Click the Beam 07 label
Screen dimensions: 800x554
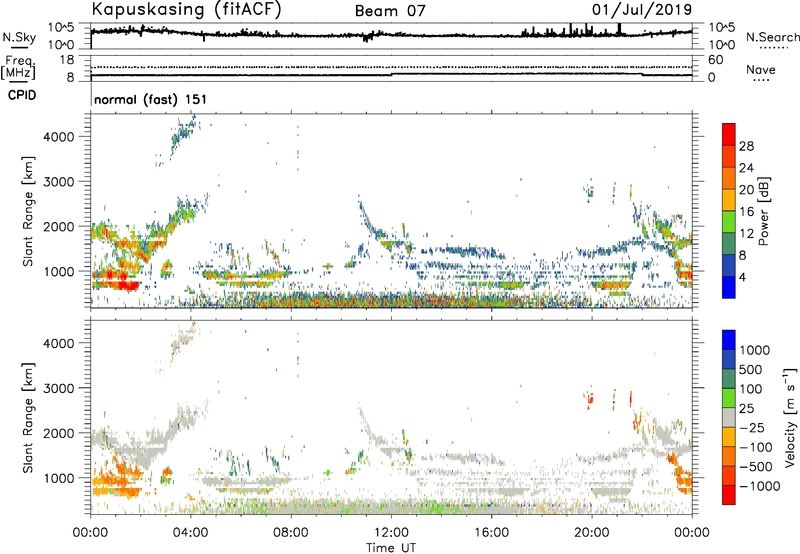390,11
